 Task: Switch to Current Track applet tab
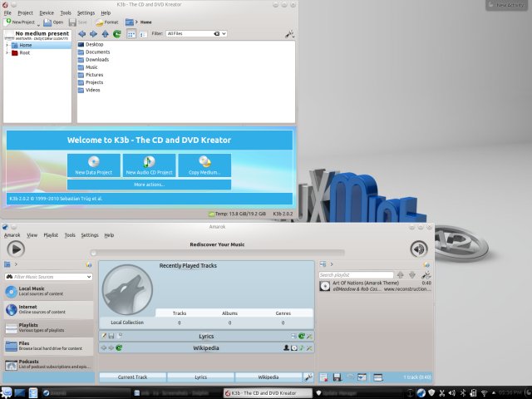tap(133, 377)
